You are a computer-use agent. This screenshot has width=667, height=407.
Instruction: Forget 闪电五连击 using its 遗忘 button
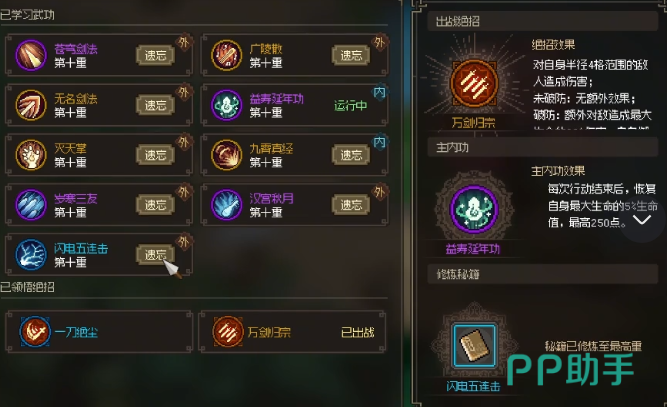pyautogui.click(x=155, y=254)
